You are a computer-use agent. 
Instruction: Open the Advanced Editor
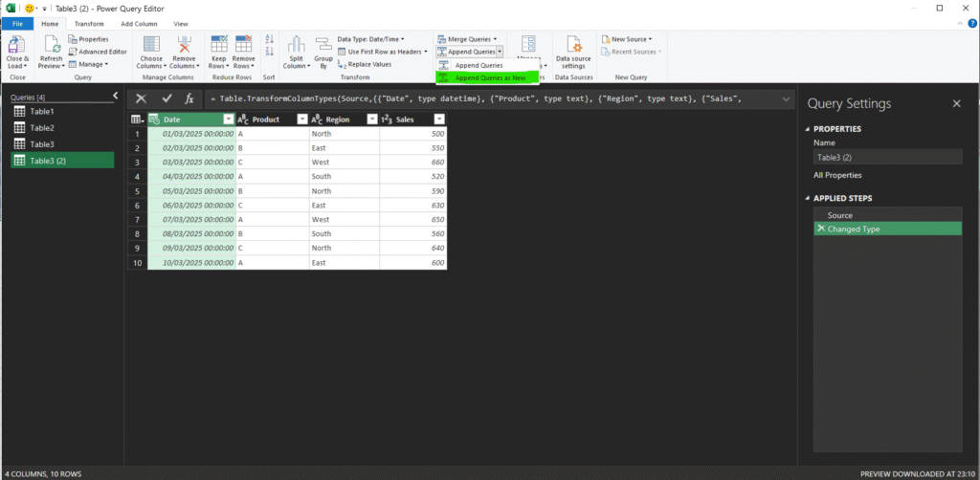click(x=101, y=52)
